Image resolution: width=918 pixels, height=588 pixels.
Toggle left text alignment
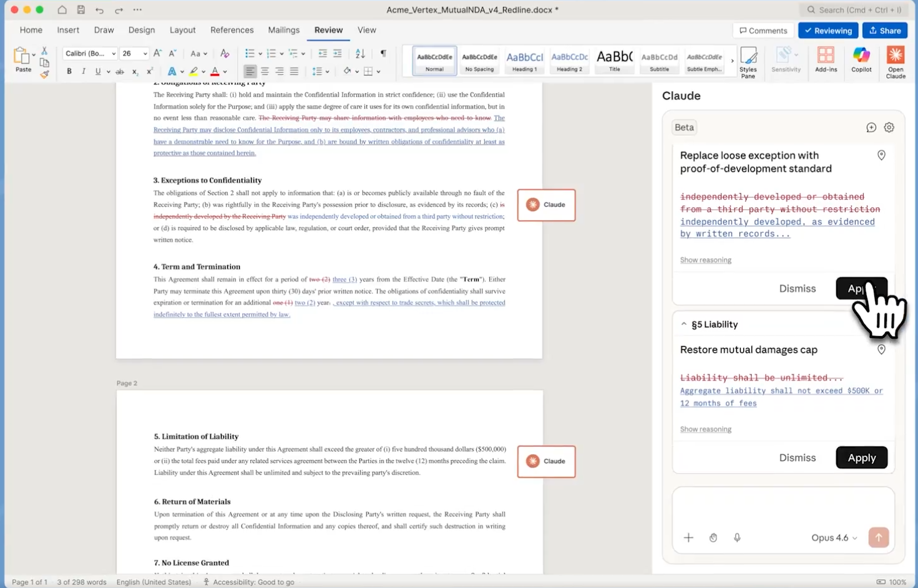coord(250,72)
